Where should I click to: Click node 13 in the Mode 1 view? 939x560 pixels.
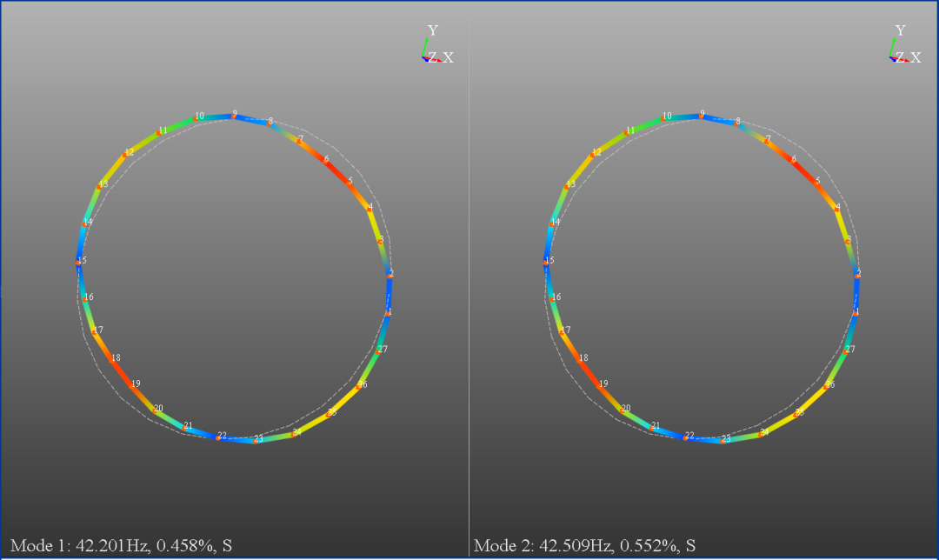[x=99, y=187]
